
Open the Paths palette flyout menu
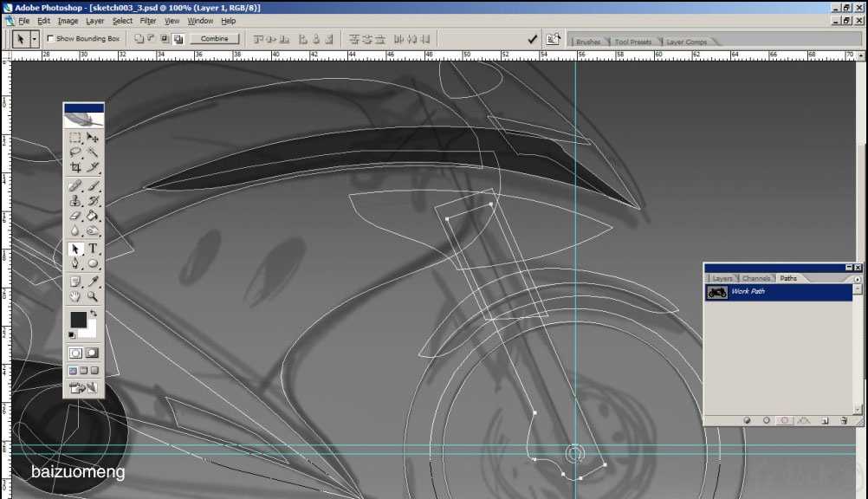click(x=858, y=279)
